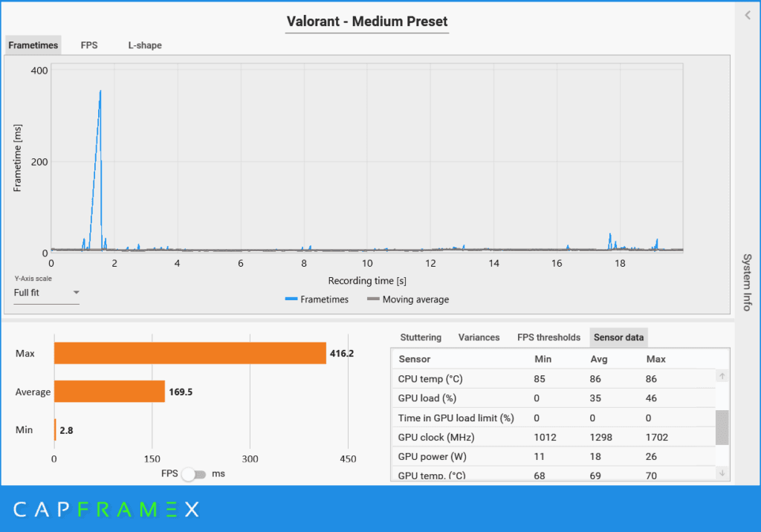Click the Min column header
The image size is (761, 532).
coord(543,359)
